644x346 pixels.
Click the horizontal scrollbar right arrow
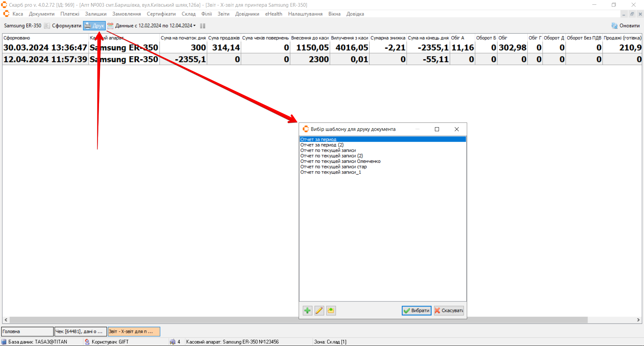click(638, 320)
